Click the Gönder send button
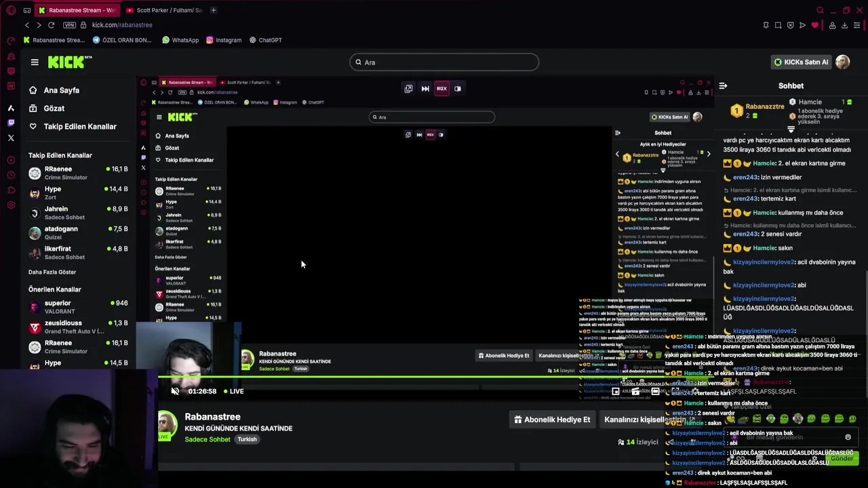868x488 pixels. click(x=842, y=459)
